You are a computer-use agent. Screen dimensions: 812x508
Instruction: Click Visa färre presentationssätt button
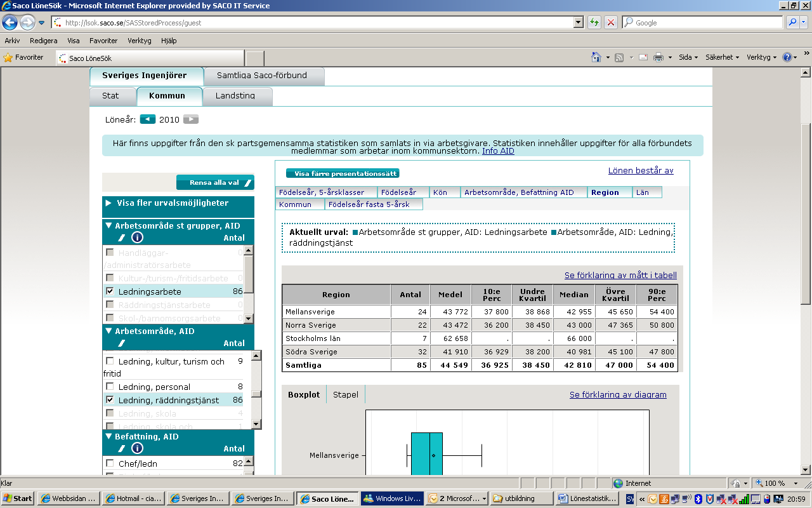[343, 173]
